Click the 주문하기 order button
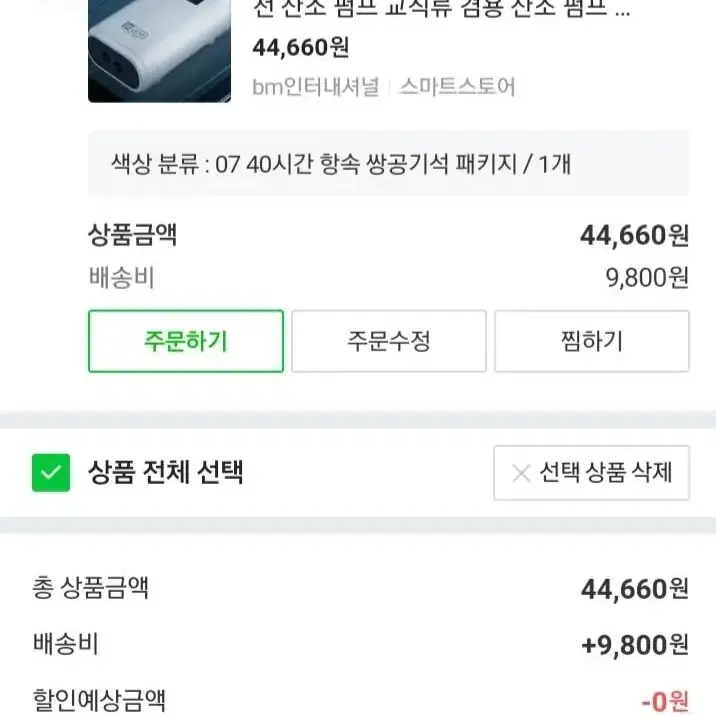The width and height of the screenshot is (716, 716). pos(186,341)
